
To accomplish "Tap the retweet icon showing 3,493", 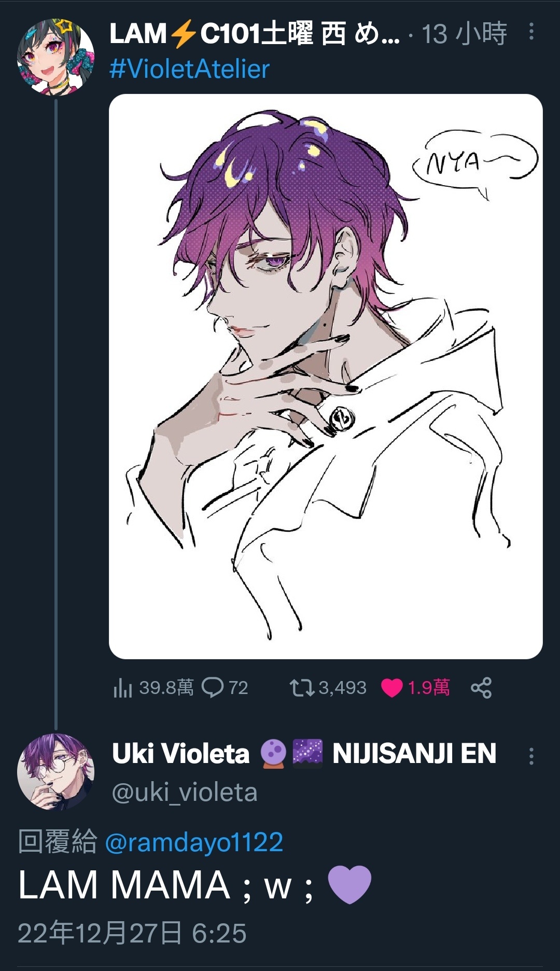I will point(302,688).
